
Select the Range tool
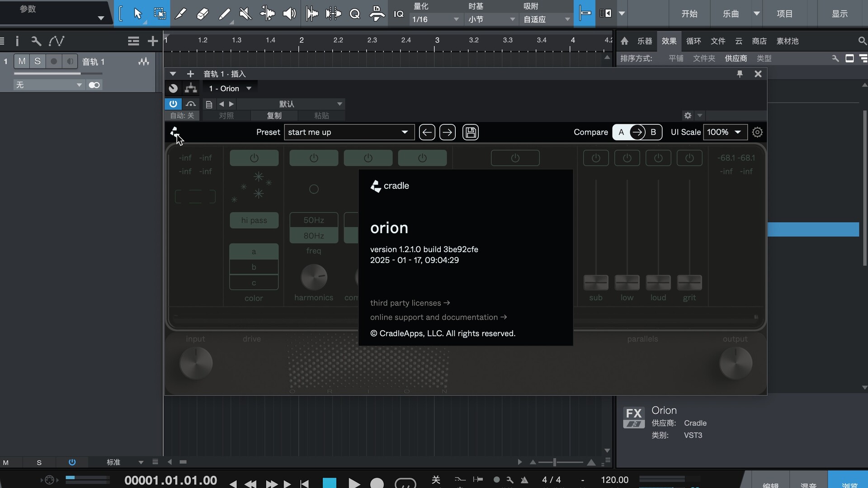(x=160, y=14)
